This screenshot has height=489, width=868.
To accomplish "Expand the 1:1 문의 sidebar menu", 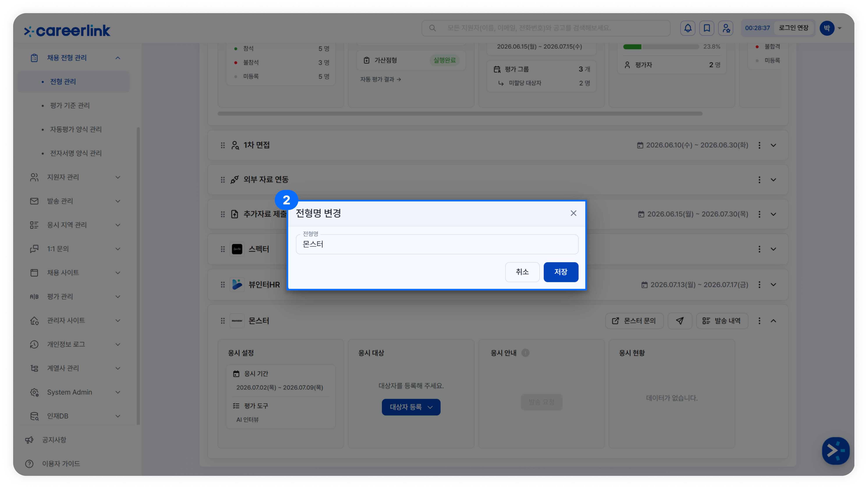I will [118, 249].
